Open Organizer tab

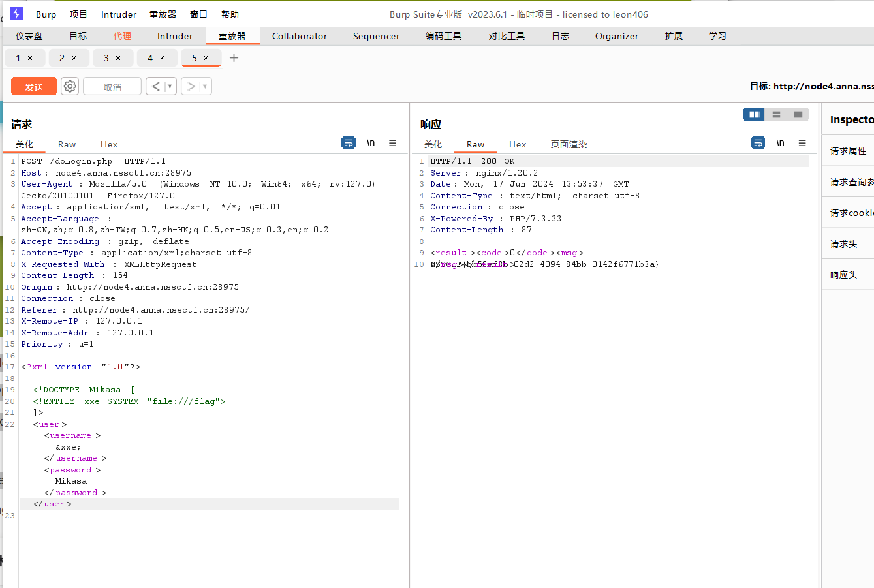[617, 36]
